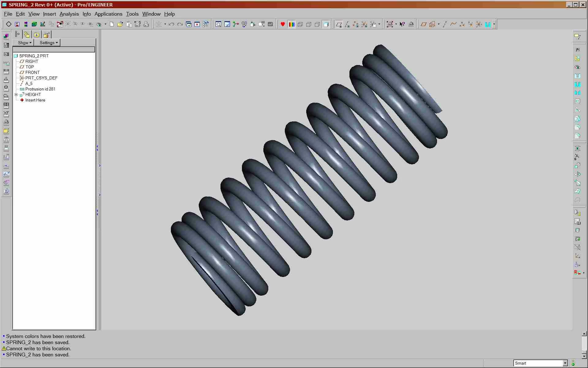The image size is (588, 368).
Task: Toggle wireframe display mode
Action: (x=300, y=24)
